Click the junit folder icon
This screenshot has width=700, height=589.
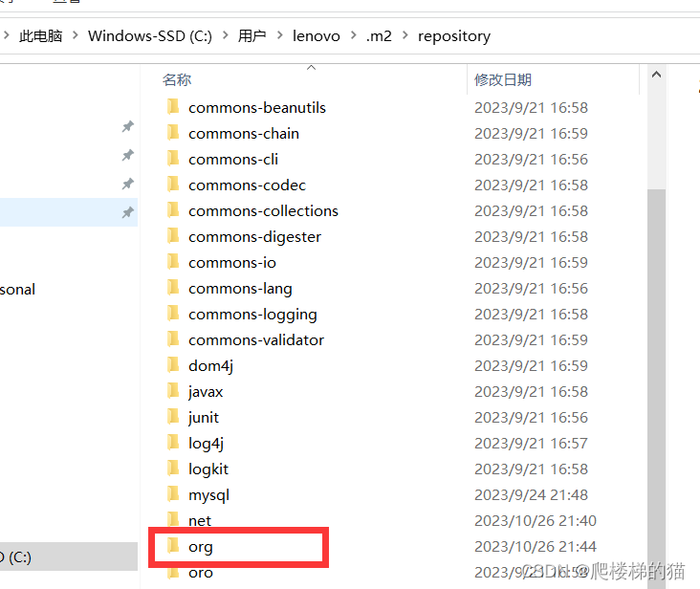click(x=173, y=418)
